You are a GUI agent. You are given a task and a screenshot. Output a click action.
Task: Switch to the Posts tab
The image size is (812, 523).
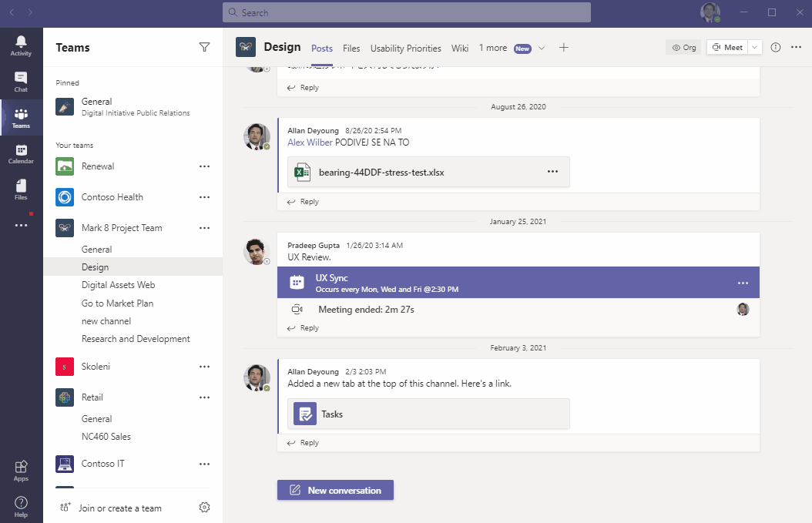pos(321,49)
